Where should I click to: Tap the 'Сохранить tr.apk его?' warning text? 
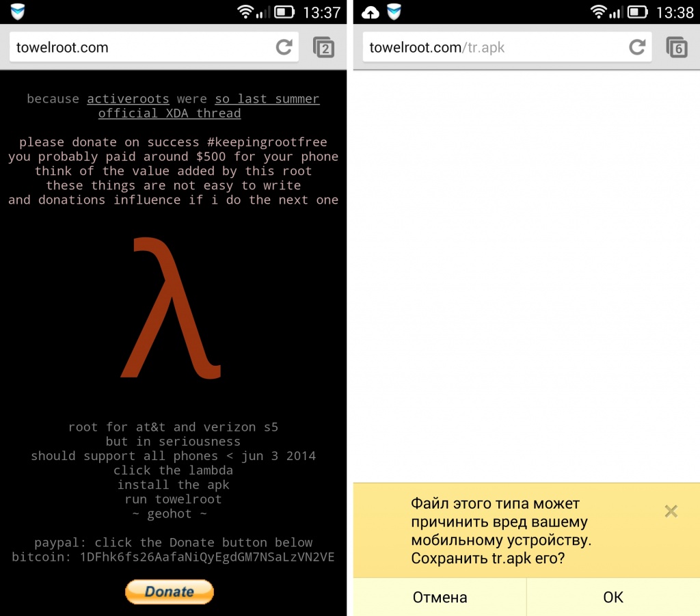(488, 558)
